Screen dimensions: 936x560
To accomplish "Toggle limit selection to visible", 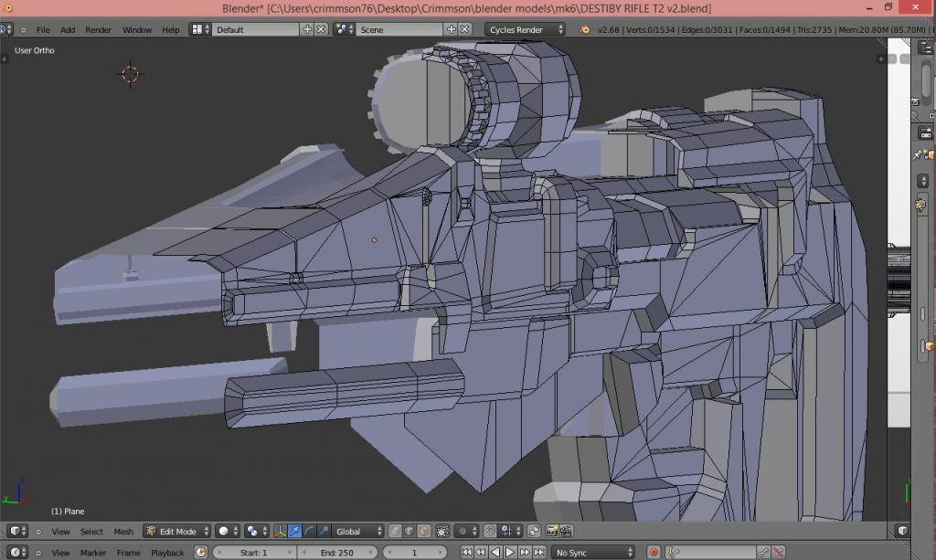I will tap(443, 532).
